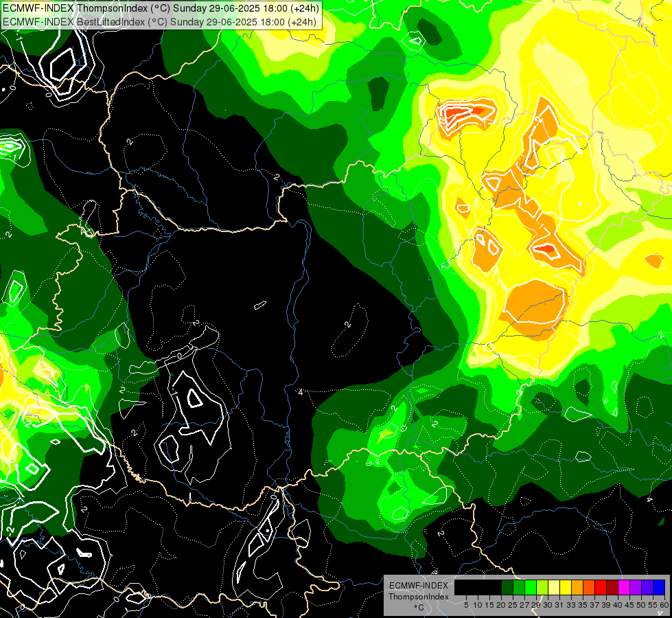This screenshot has width=672, height=618.
Task: Click the legend tick label '10'
Action: [478, 605]
